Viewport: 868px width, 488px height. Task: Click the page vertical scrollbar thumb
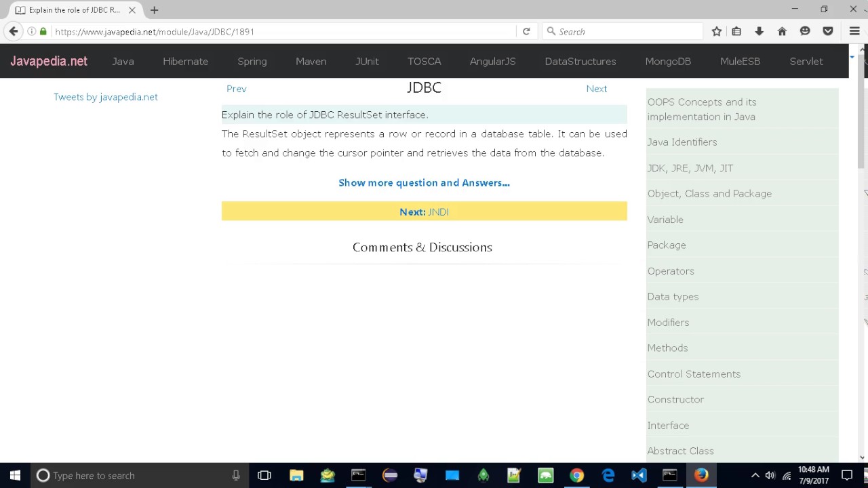[863, 112]
